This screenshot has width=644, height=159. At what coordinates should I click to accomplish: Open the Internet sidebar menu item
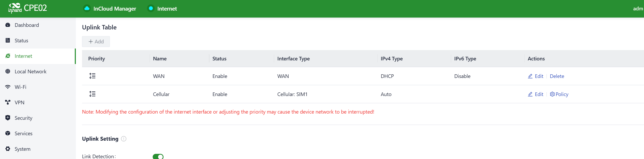click(x=23, y=56)
